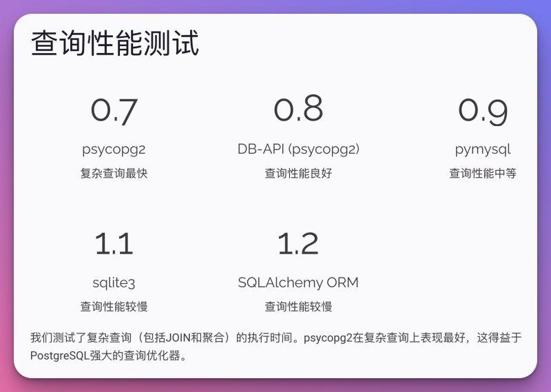Click the 查询性能良好 caption
This screenshot has height=392, width=551.
298,174
